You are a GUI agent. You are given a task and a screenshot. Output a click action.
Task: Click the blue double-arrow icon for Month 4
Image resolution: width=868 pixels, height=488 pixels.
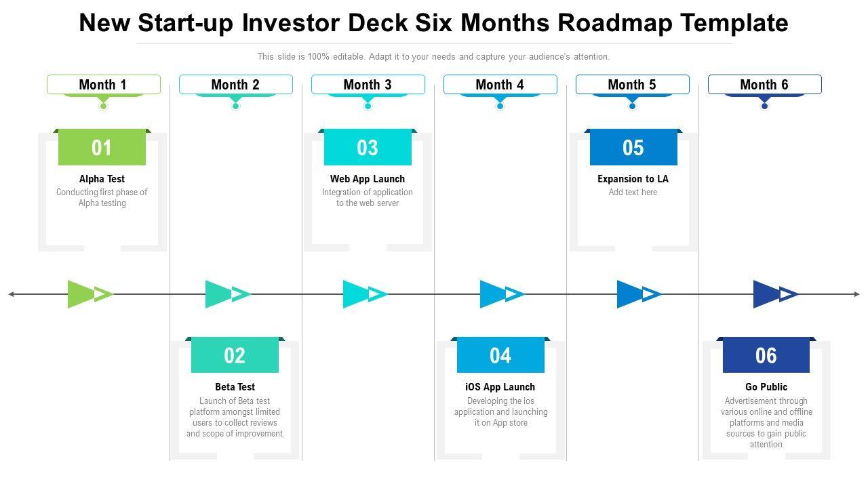pos(502,294)
